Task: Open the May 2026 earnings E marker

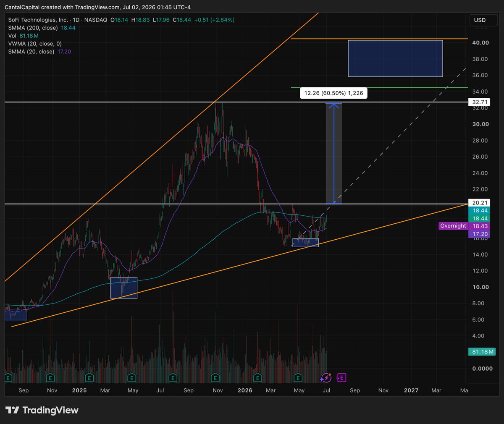Action: click(x=298, y=378)
